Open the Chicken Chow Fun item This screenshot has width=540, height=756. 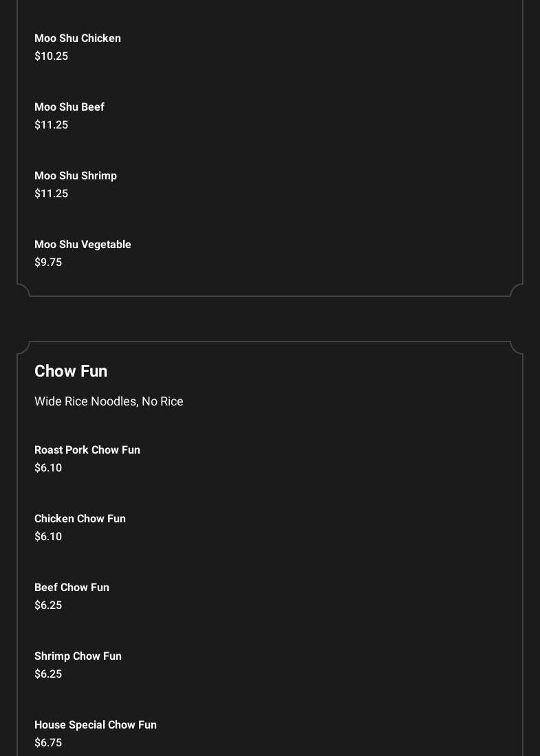(80, 519)
